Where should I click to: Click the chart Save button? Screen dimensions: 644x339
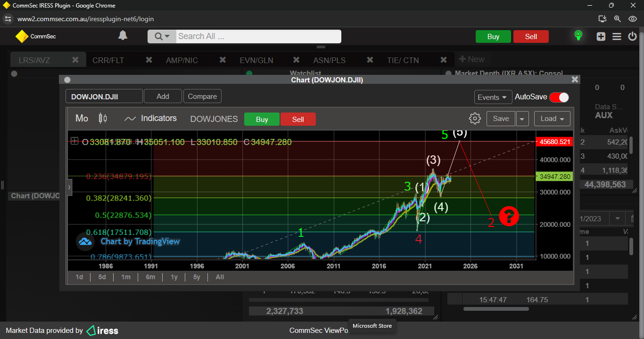click(501, 119)
